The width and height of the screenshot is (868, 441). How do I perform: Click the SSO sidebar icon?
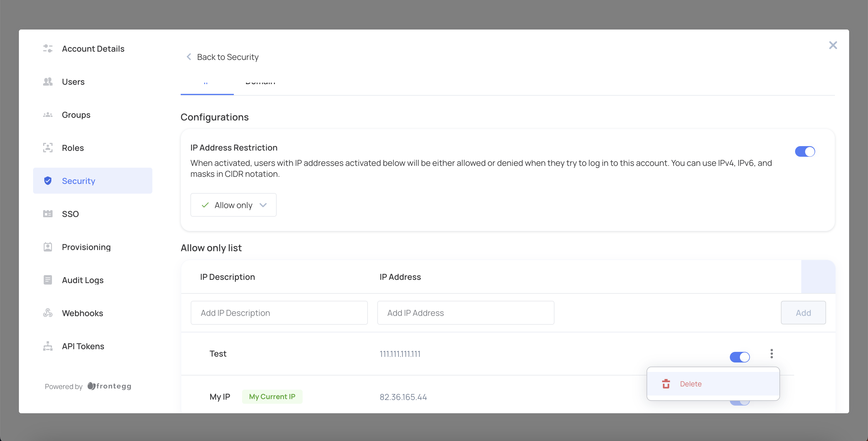pyautogui.click(x=48, y=214)
